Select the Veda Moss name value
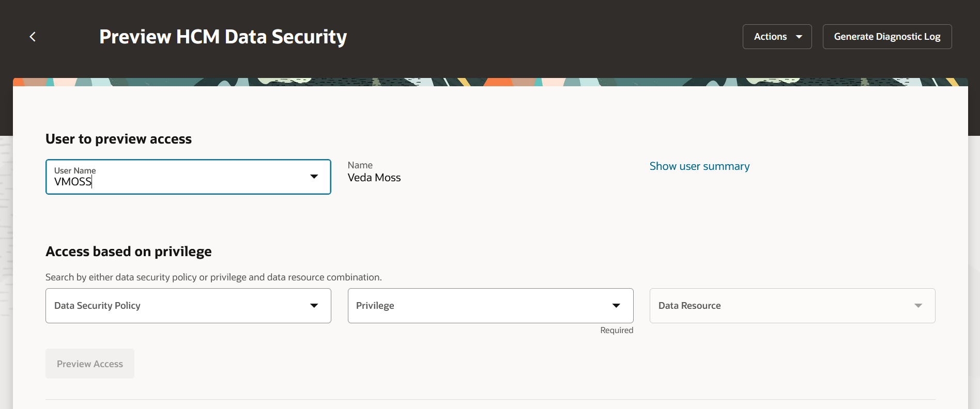Image resolution: width=980 pixels, height=409 pixels. click(374, 178)
